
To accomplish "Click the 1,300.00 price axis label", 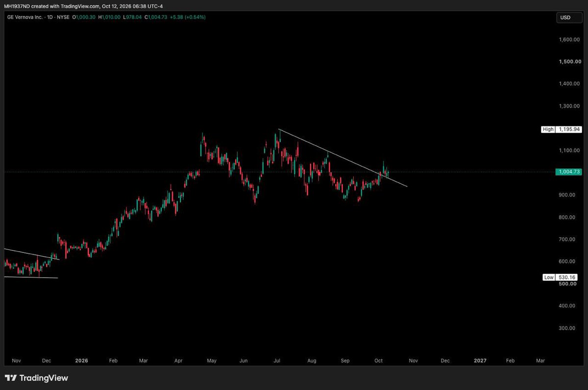I will [x=568, y=106].
